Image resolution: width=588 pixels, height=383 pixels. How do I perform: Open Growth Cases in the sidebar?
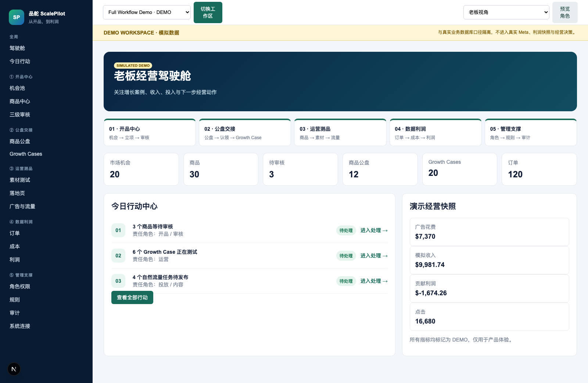[x=26, y=154]
